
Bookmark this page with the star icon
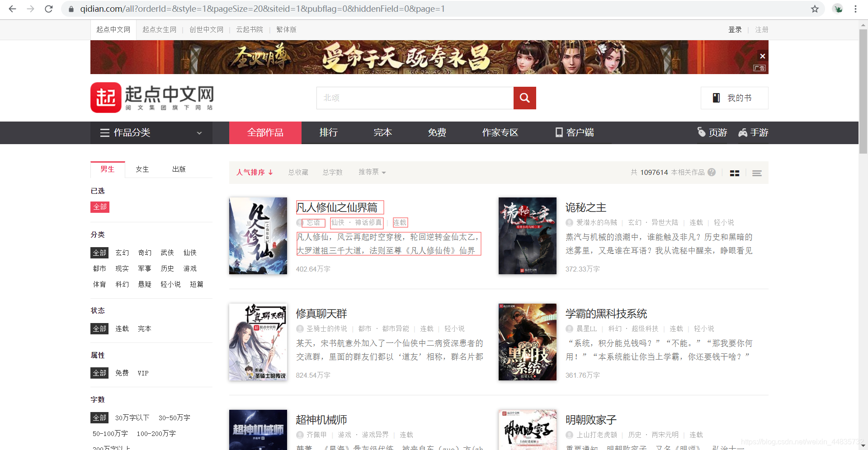815,9
